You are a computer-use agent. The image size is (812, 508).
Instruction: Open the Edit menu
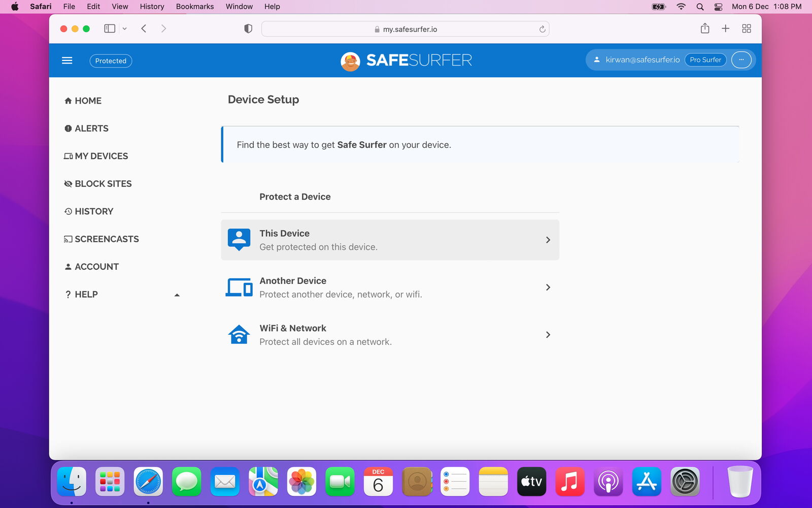pyautogui.click(x=93, y=7)
